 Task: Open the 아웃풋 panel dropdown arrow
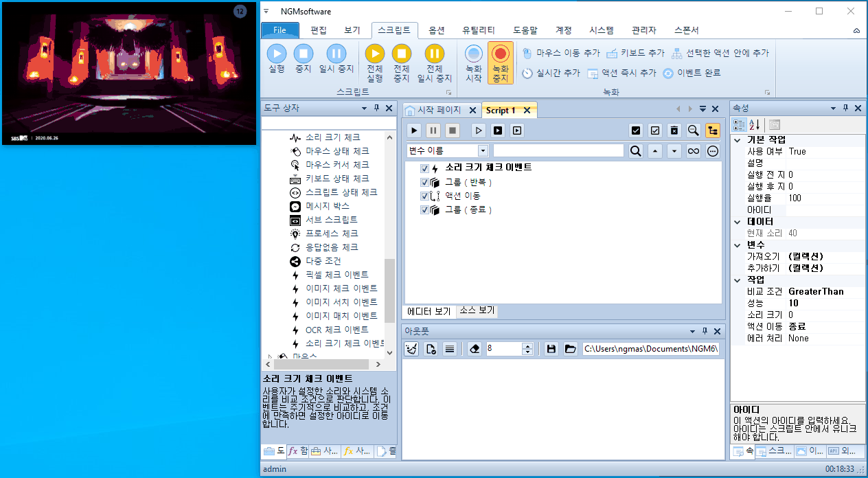pyautogui.click(x=692, y=331)
